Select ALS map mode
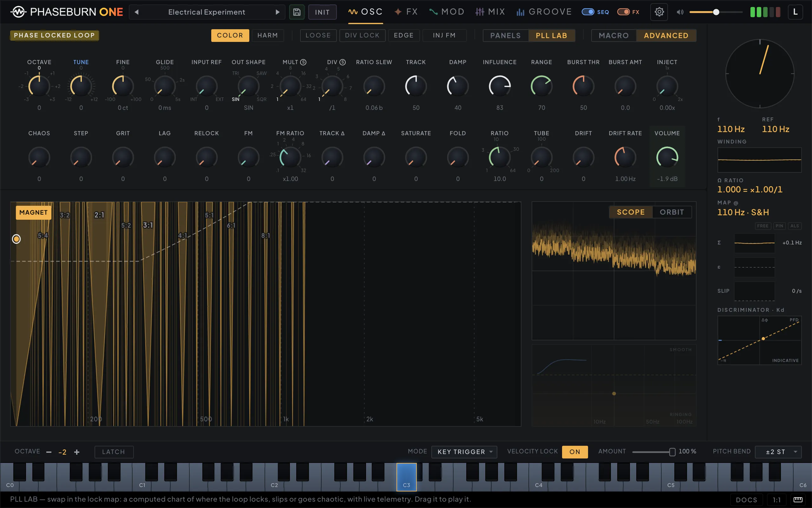This screenshot has height=508, width=812. [x=795, y=226]
